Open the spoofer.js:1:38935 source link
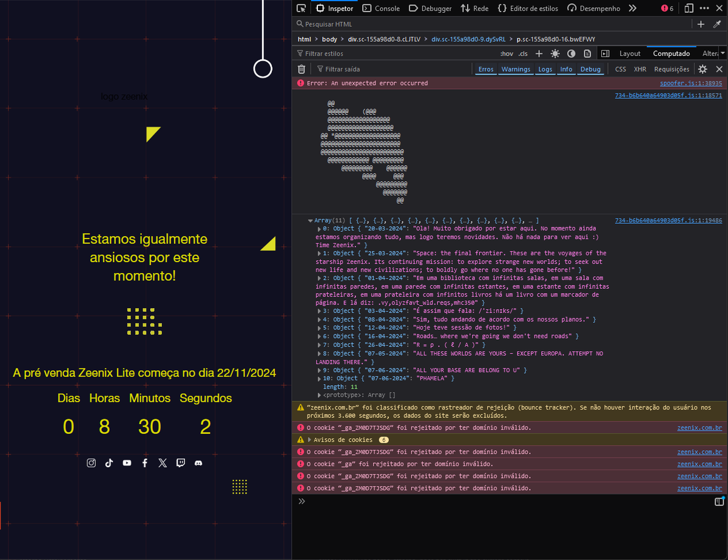The height and width of the screenshot is (560, 728). [x=691, y=83]
